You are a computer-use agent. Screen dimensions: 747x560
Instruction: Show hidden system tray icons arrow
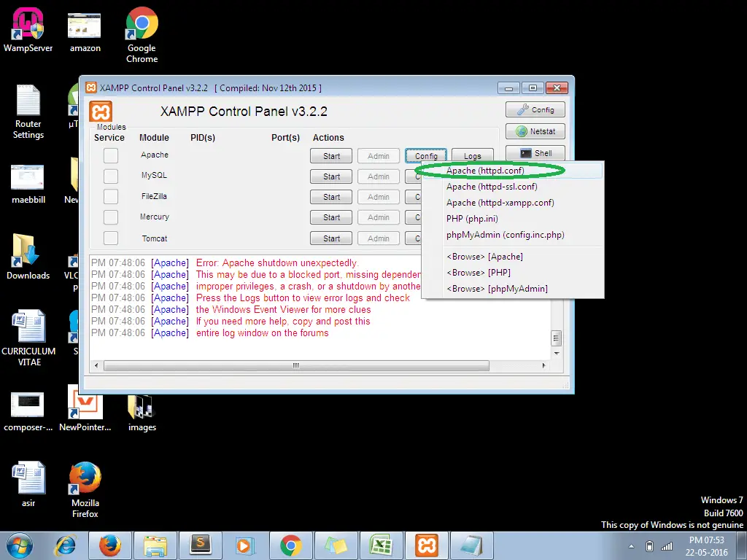pos(632,546)
